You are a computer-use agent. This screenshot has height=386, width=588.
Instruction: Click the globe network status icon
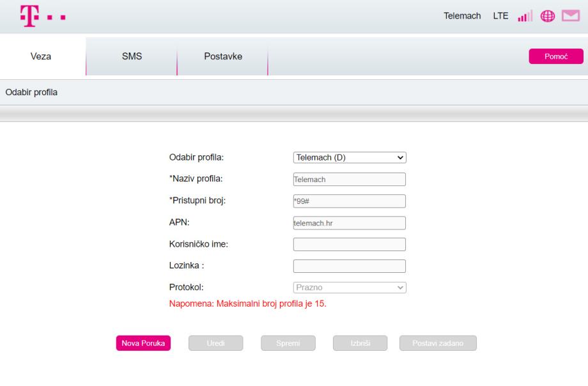(548, 16)
